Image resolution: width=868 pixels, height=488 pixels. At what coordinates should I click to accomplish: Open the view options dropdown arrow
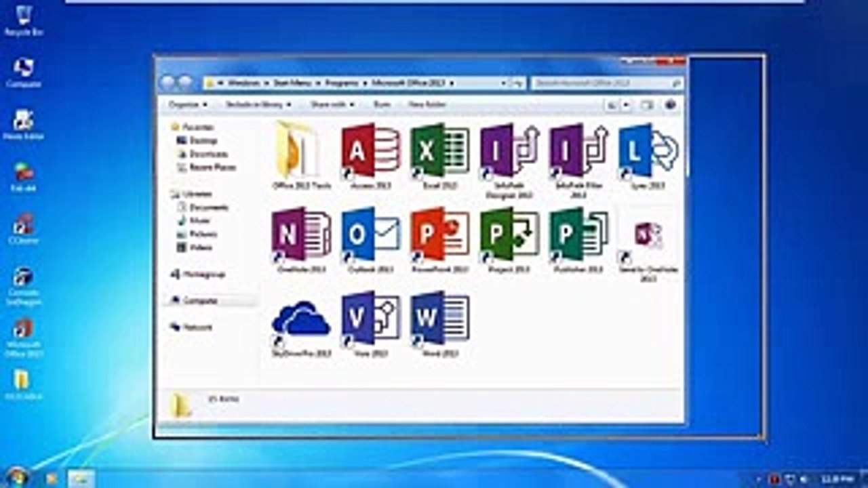click(x=626, y=105)
